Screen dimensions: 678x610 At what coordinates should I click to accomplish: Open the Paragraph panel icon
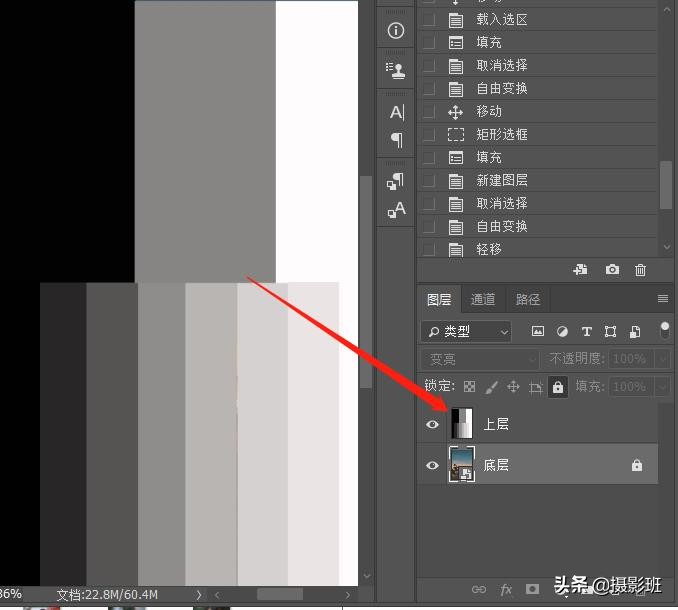[397, 140]
